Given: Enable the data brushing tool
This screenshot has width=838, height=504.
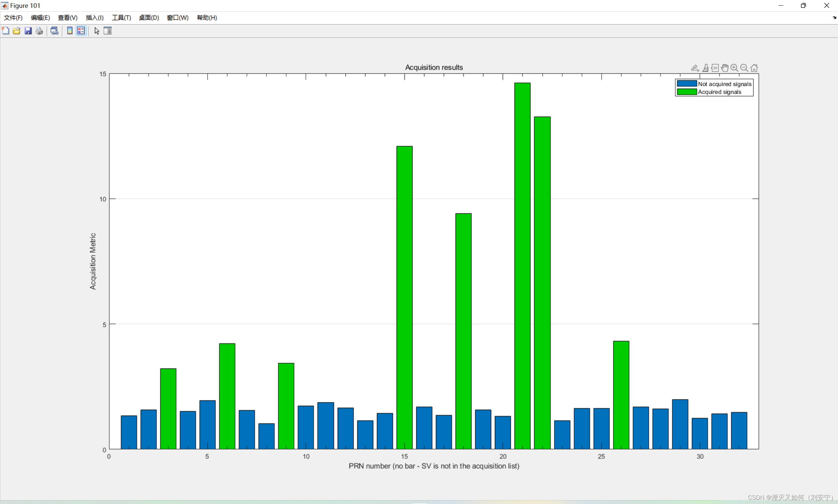Looking at the screenshot, I should coord(705,68).
